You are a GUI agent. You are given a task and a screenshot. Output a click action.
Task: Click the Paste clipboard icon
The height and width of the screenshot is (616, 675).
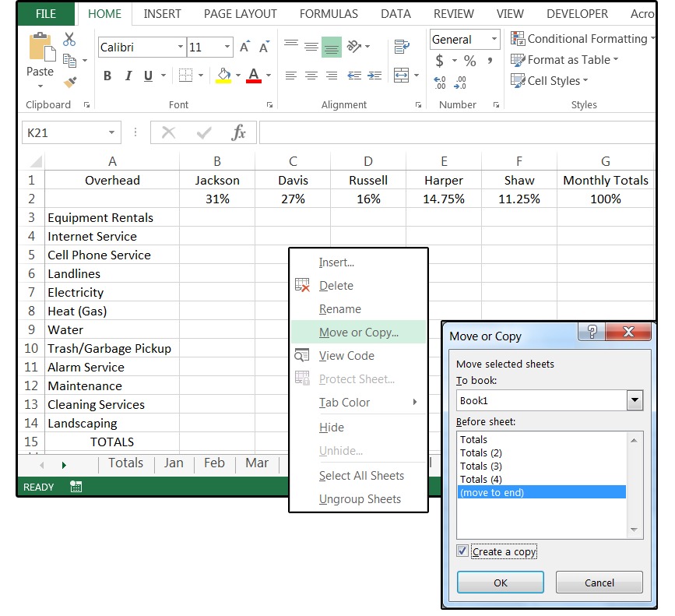[41, 47]
